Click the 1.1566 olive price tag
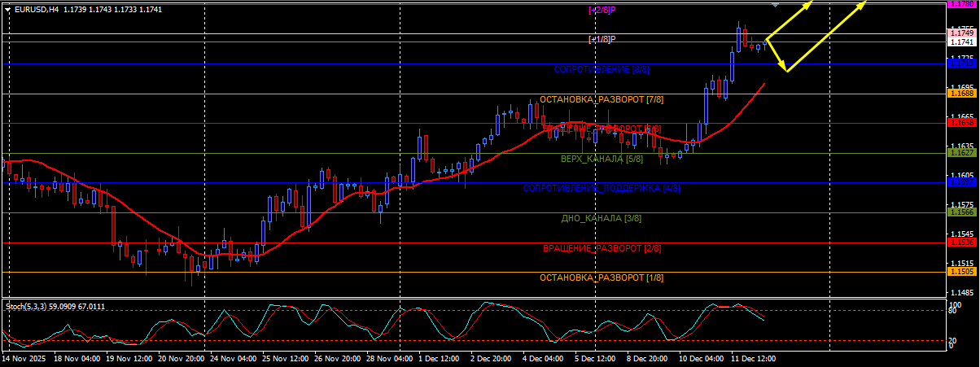This screenshot has width=980, height=367. (961, 212)
